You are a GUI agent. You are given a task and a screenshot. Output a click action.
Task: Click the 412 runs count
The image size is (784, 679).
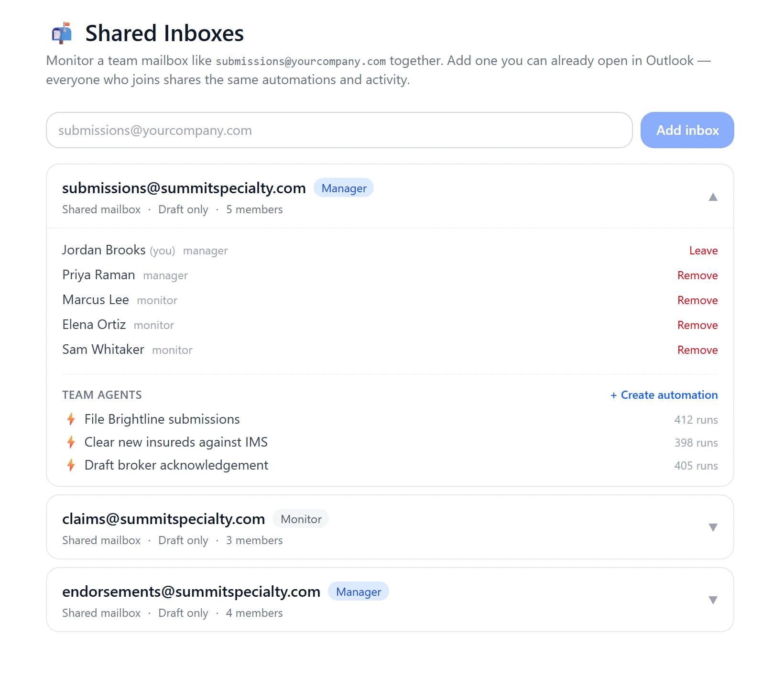(696, 420)
